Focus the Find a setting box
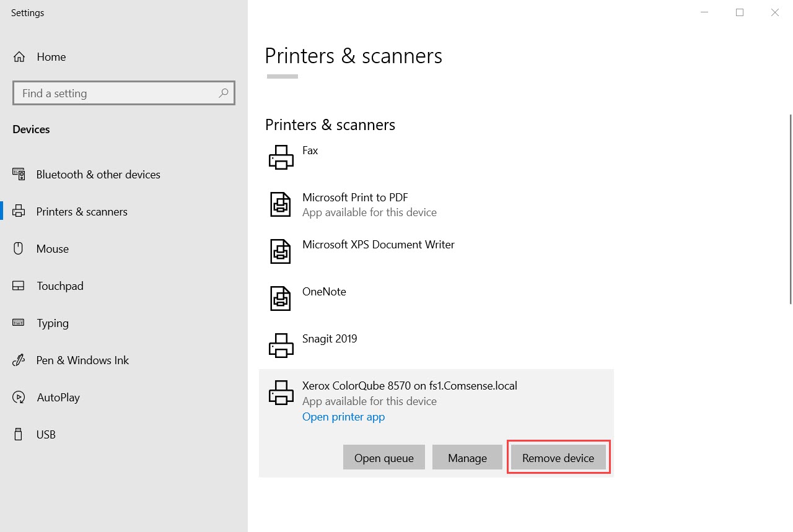Image resolution: width=793 pixels, height=532 pixels. tap(124, 93)
